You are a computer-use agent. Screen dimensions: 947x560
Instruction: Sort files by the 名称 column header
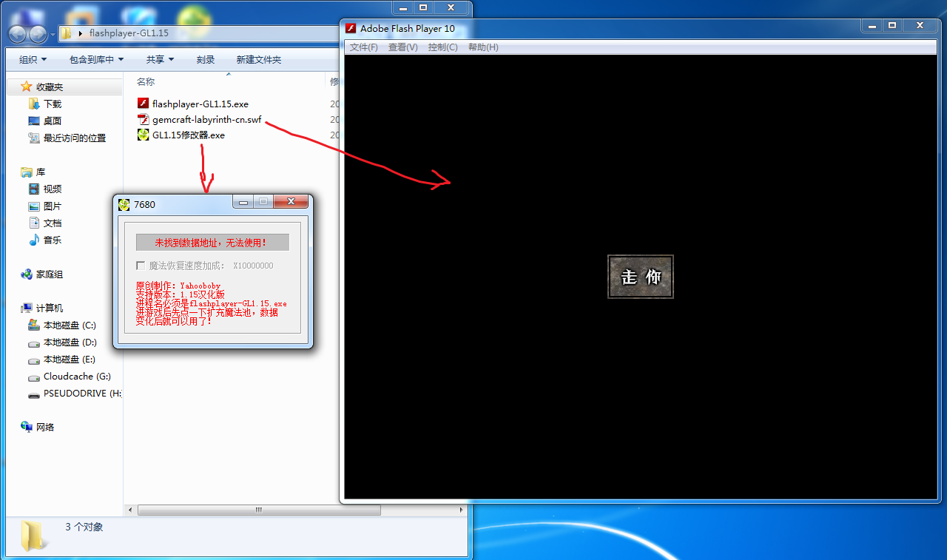pos(146,81)
